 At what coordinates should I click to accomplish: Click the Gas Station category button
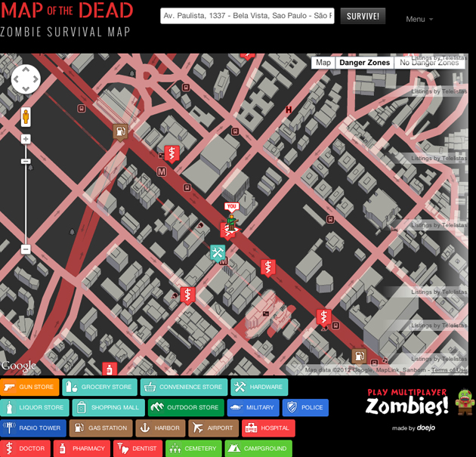[x=100, y=428]
